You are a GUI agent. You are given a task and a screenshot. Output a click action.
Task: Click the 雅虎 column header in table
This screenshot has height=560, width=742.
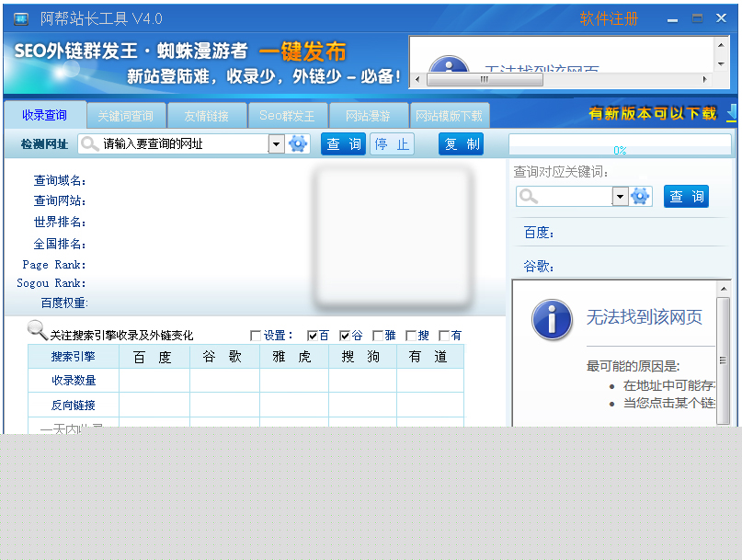(294, 357)
